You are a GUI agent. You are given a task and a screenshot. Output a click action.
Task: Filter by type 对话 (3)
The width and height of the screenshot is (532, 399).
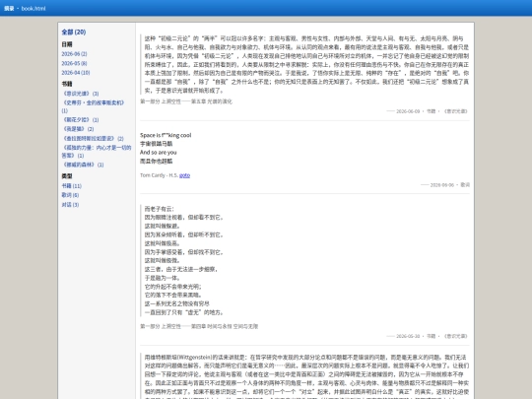pos(70,205)
